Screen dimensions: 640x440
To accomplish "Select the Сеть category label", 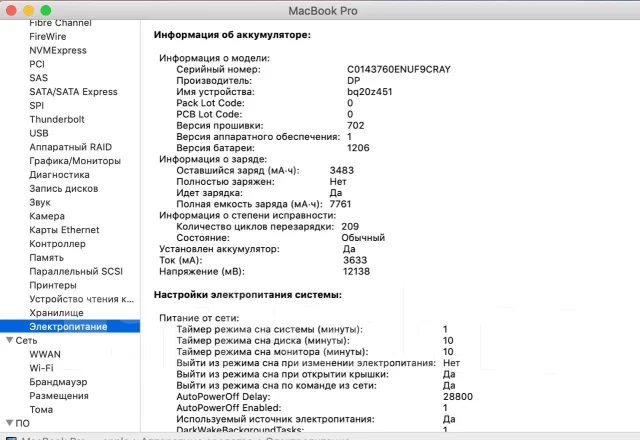I will point(27,341).
